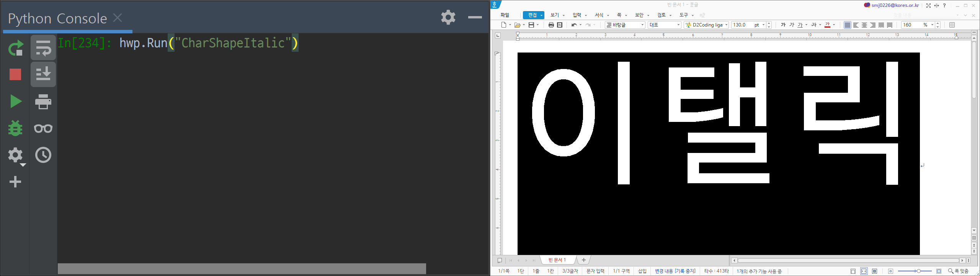Save the Hangul document
Screen dimensions: 980x276
click(x=531, y=25)
